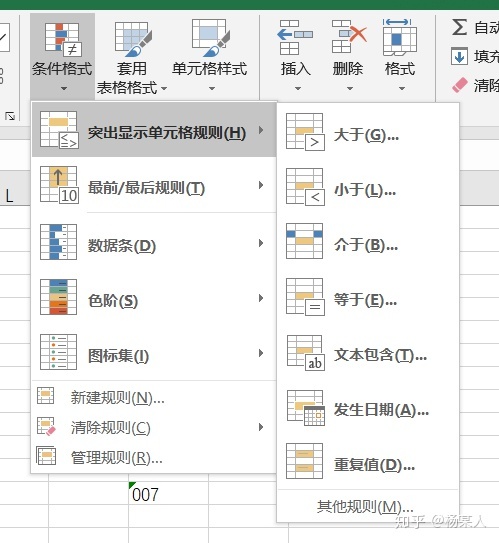499x543 pixels.
Task: Click the 填充 fill label text
Action: 487,56
